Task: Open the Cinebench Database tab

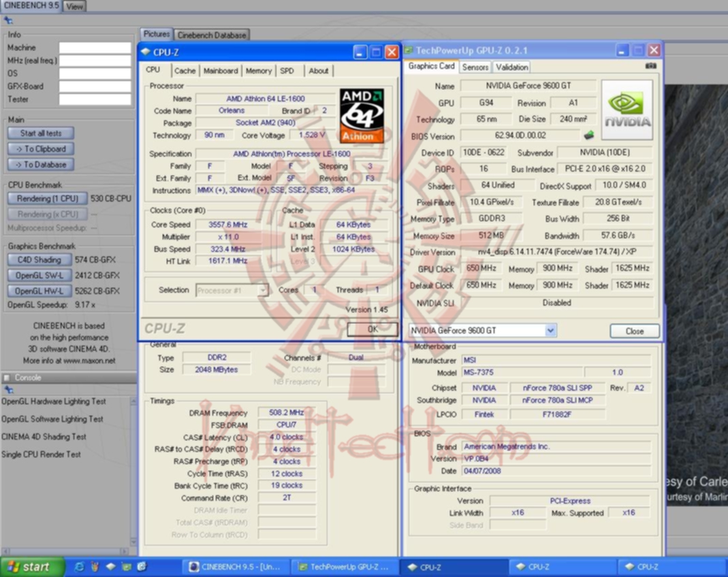Action: pyautogui.click(x=212, y=35)
